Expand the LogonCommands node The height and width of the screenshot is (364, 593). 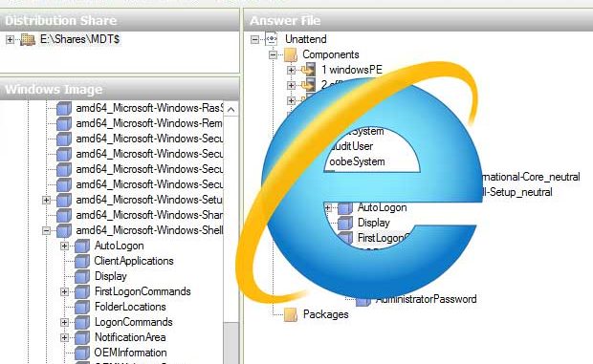(x=64, y=322)
